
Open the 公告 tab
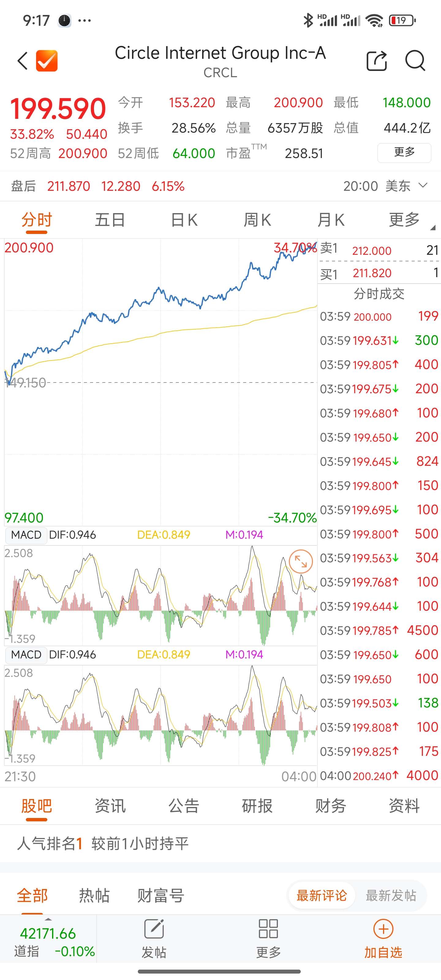pos(184,806)
